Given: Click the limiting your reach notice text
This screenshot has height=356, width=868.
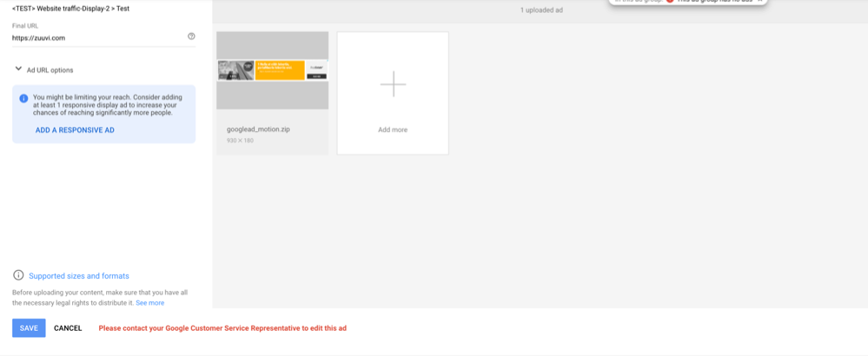Looking at the screenshot, I should point(107,105).
